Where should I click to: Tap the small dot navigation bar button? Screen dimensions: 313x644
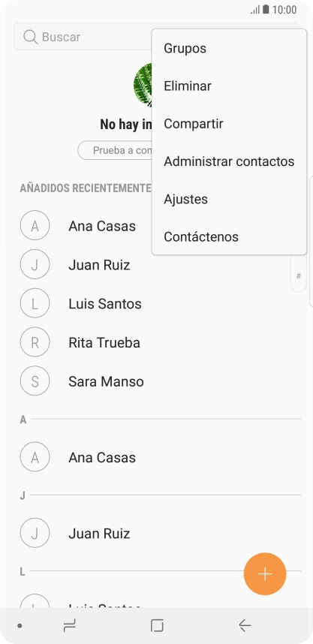[20, 626]
